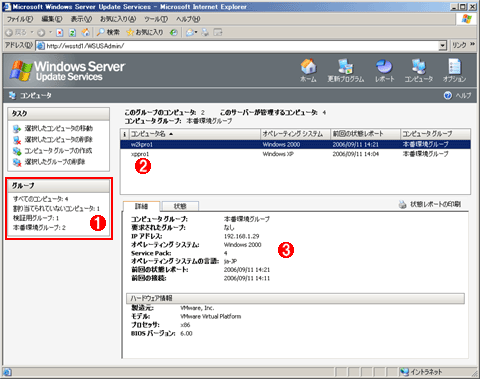Click コンピュータ グループの作成 task link

(58, 151)
